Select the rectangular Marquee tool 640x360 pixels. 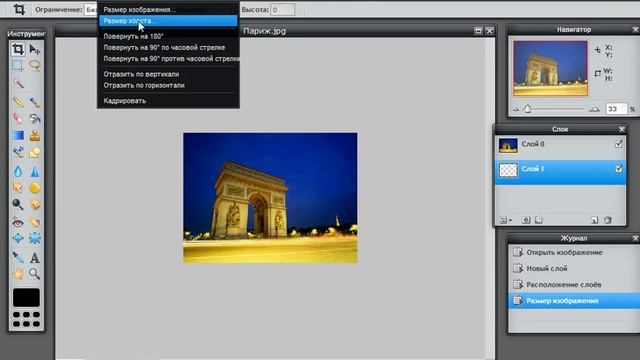pos(18,65)
